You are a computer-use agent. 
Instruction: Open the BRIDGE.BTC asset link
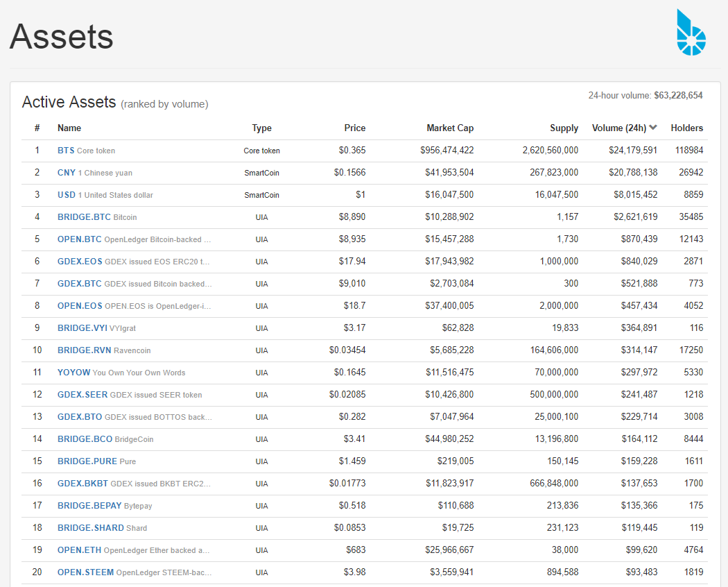84,217
